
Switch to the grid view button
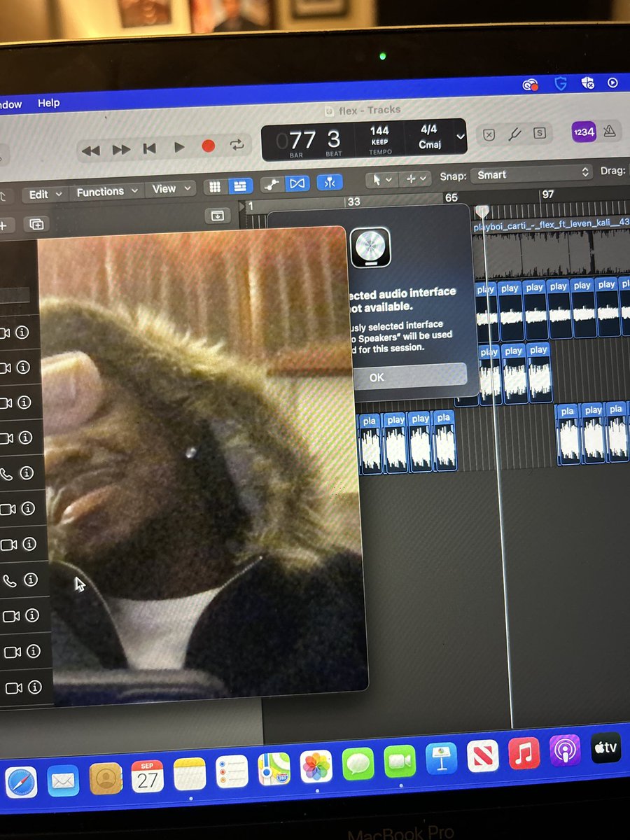(x=216, y=187)
